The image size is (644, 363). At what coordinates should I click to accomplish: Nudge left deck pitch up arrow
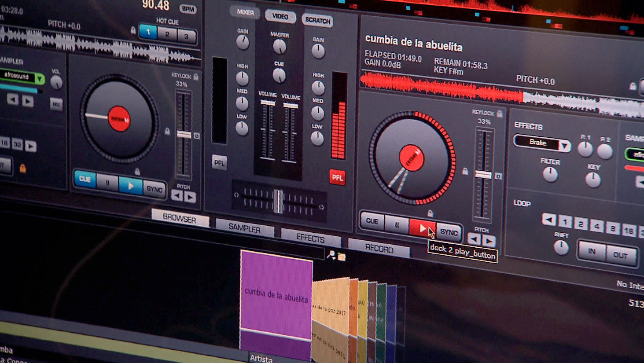coord(191,197)
